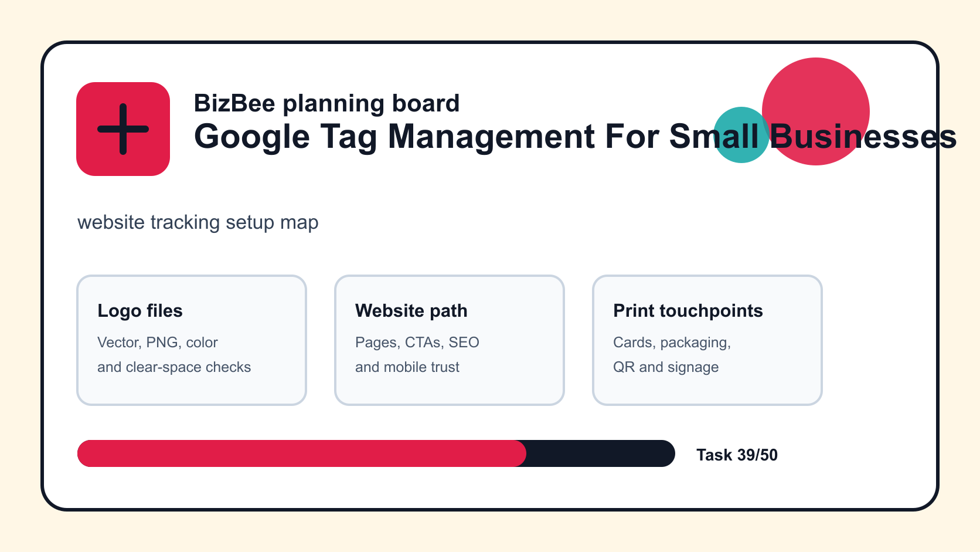
Task: Click the 'and mobile trust' text
Action: 407,367
